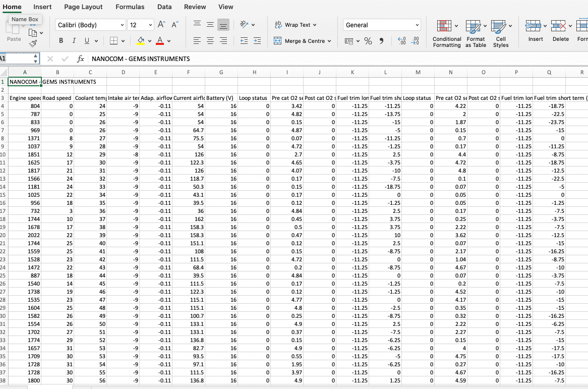
Task: Select column F by its header
Action: coord(188,72)
